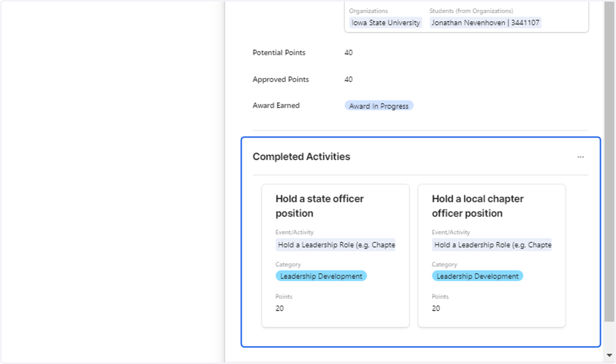Viewport: 616px width, 364px height.
Task: Click the Approved Points value 40
Action: [x=349, y=79]
